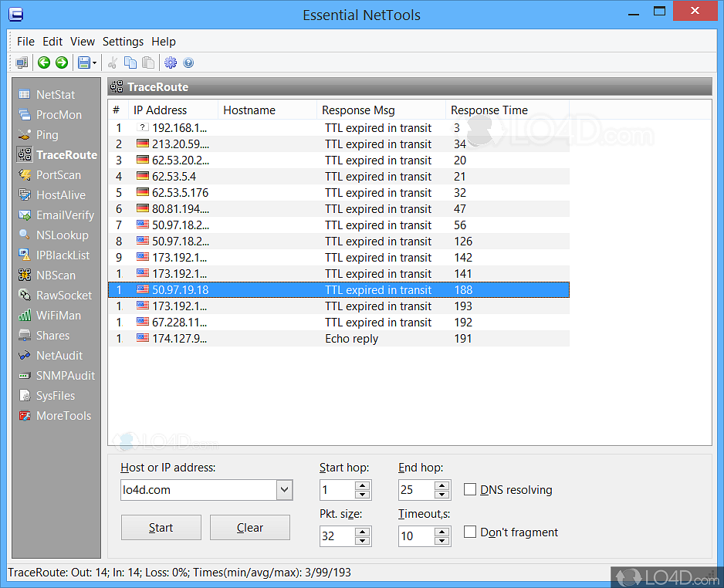The height and width of the screenshot is (588, 724).
Task: Select the row with IP 62.53.5.4
Action: tap(339, 176)
